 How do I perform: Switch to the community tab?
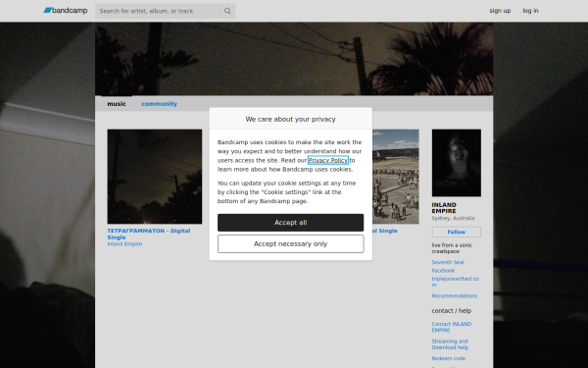(159, 104)
